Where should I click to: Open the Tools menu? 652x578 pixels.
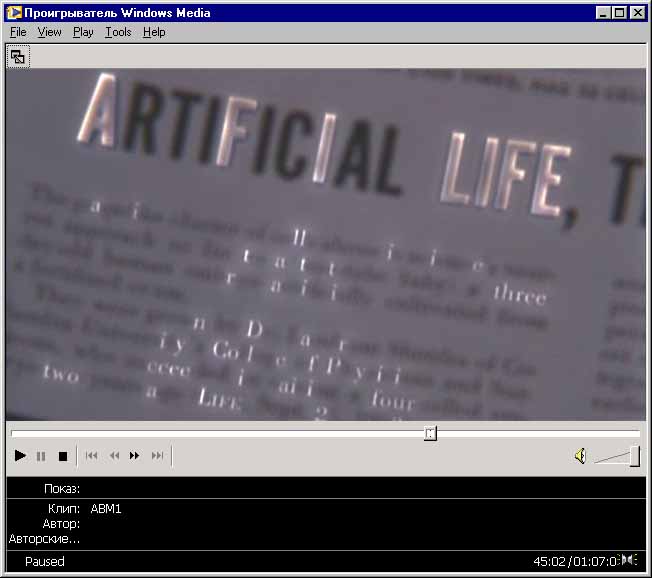click(118, 32)
